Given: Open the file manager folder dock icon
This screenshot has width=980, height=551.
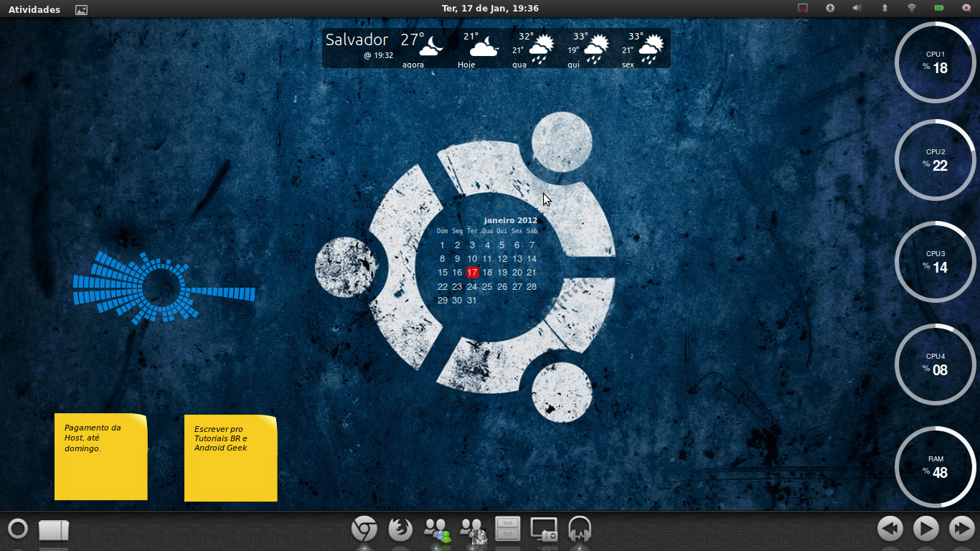Looking at the screenshot, I should pos(54,529).
